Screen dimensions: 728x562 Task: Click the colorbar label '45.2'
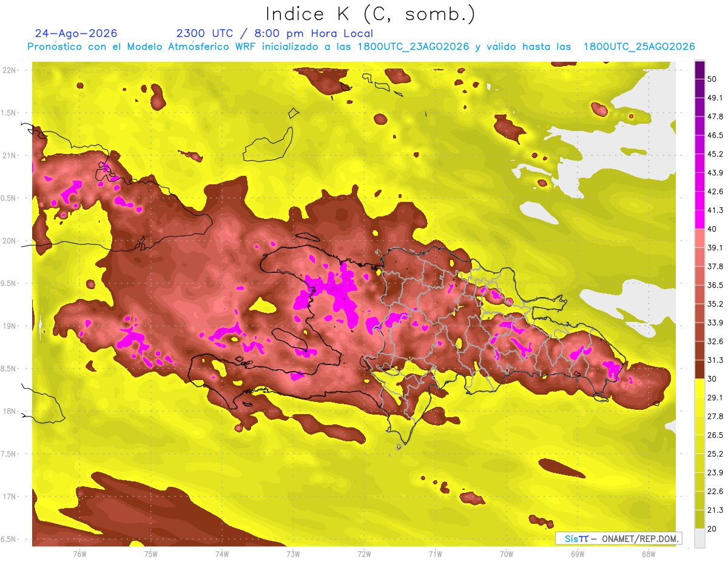pyautogui.click(x=715, y=154)
